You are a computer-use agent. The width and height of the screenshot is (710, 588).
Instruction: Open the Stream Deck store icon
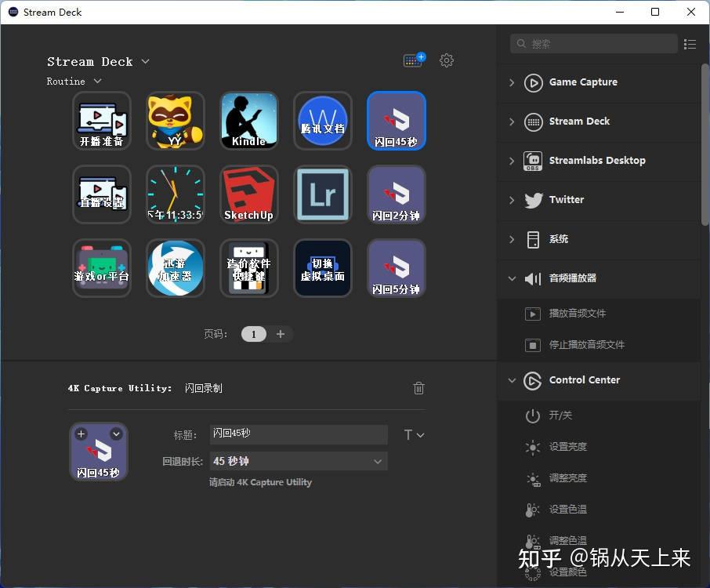pyautogui.click(x=414, y=60)
